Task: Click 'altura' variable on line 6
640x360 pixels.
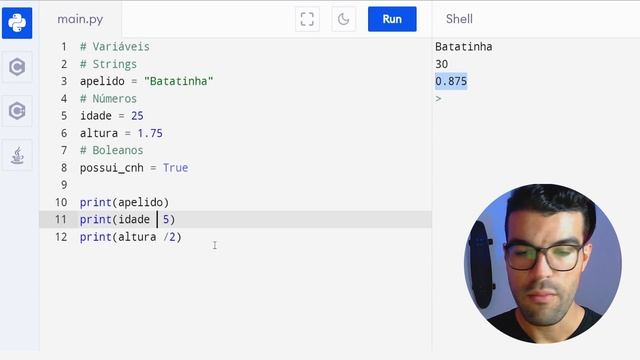Action: click(x=99, y=133)
